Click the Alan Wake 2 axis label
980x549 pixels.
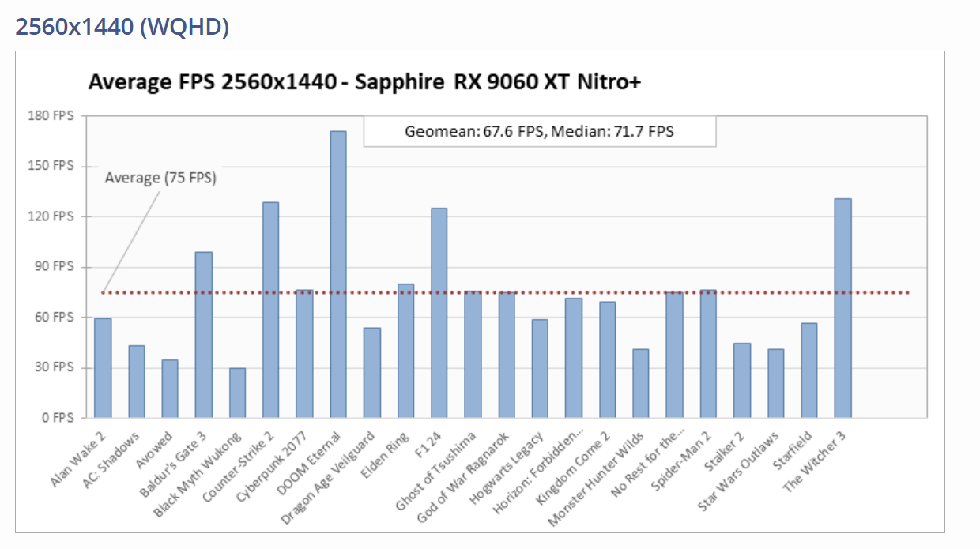77,458
